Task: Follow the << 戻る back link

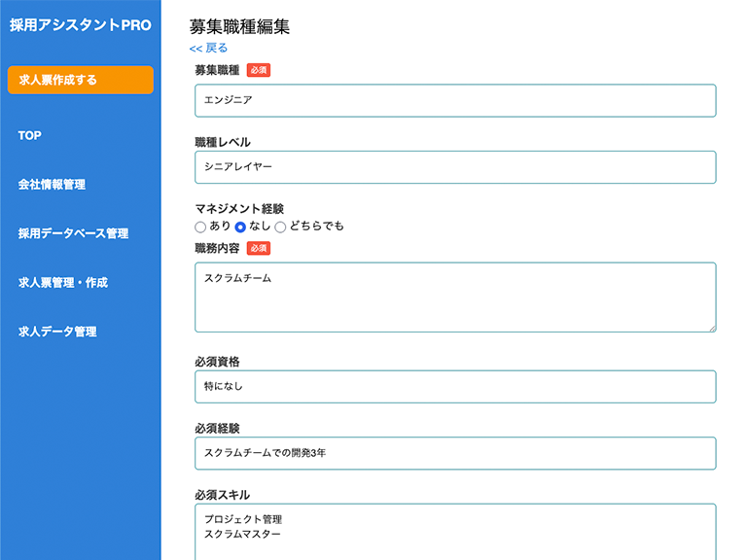Action: tap(209, 48)
